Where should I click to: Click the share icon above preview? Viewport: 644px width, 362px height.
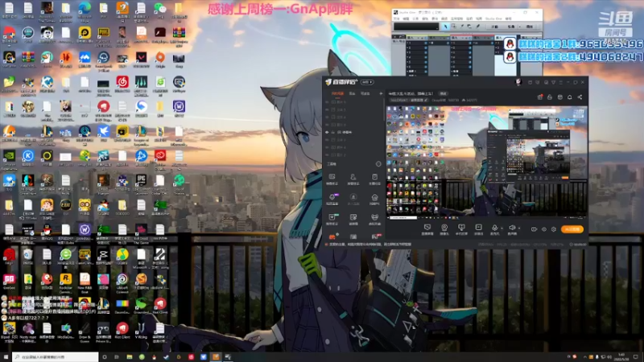[x=580, y=97]
